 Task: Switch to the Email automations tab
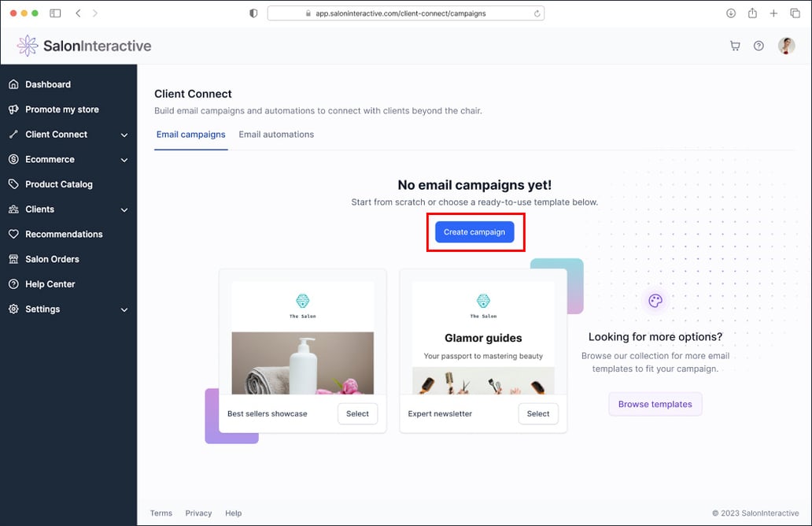tap(276, 134)
